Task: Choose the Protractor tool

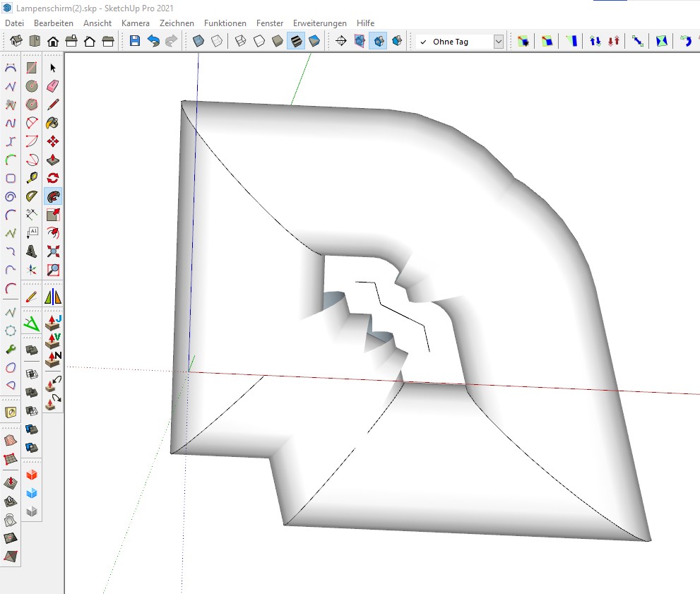Action: click(x=32, y=196)
